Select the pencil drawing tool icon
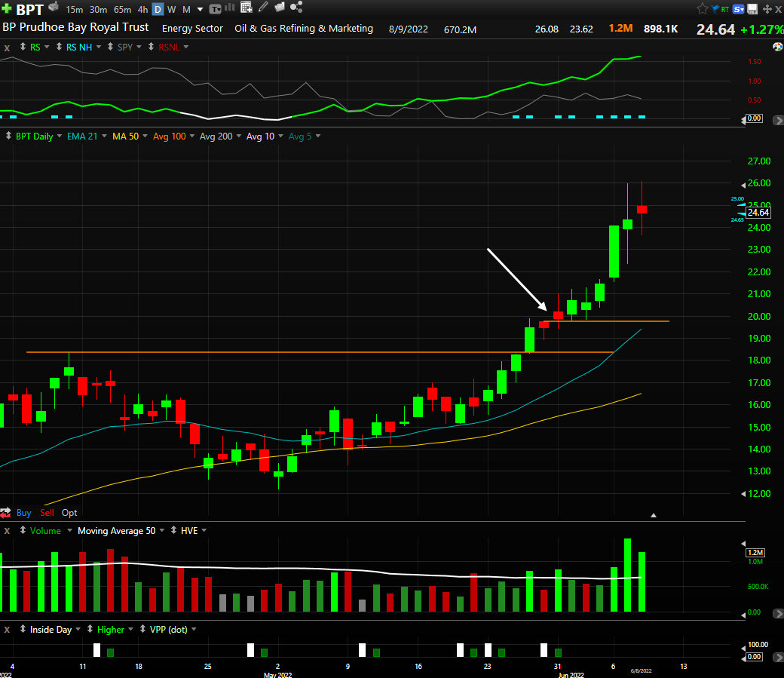The image size is (784, 678). pyautogui.click(x=264, y=7)
